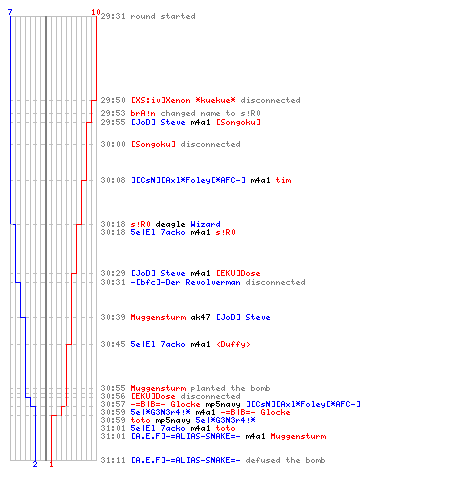The image size is (450, 500).
Task: Click the ALIAS-SNAKE m4a1 Muggensturm kill
Action: click(x=213, y=436)
